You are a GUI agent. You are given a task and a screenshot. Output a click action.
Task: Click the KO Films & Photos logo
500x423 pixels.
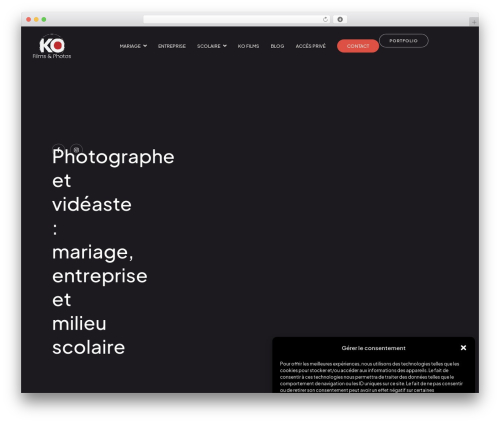click(52, 47)
